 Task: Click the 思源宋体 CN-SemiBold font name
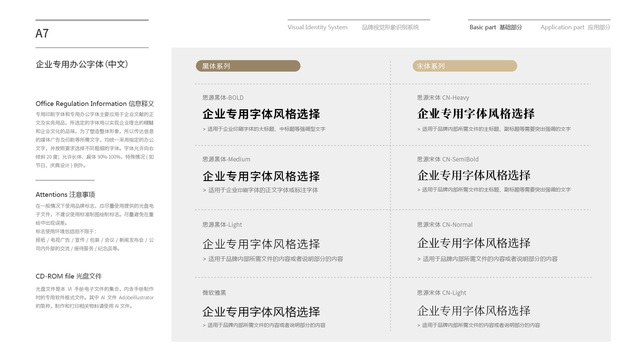click(447, 159)
